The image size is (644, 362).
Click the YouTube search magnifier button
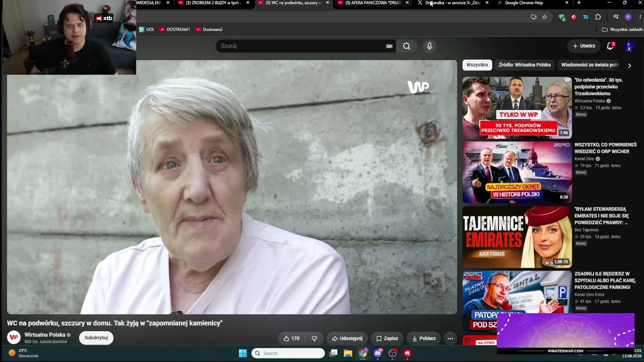[407, 46]
